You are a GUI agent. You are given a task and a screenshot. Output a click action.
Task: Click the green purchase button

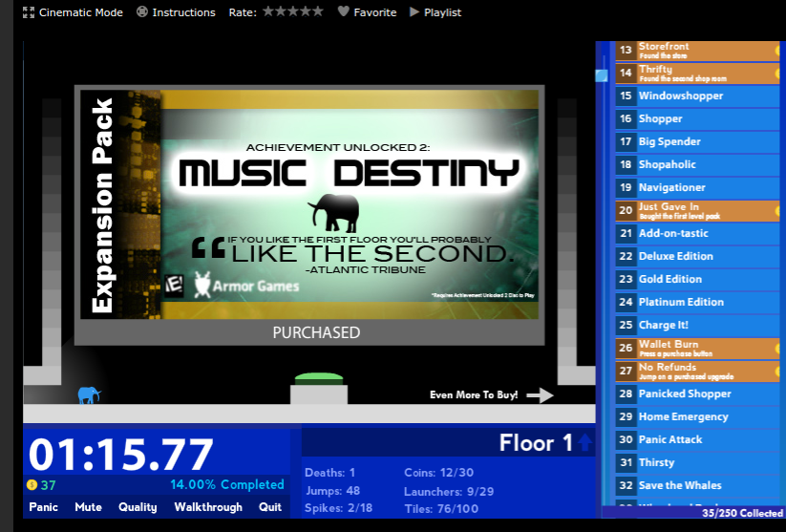pyautogui.click(x=319, y=378)
